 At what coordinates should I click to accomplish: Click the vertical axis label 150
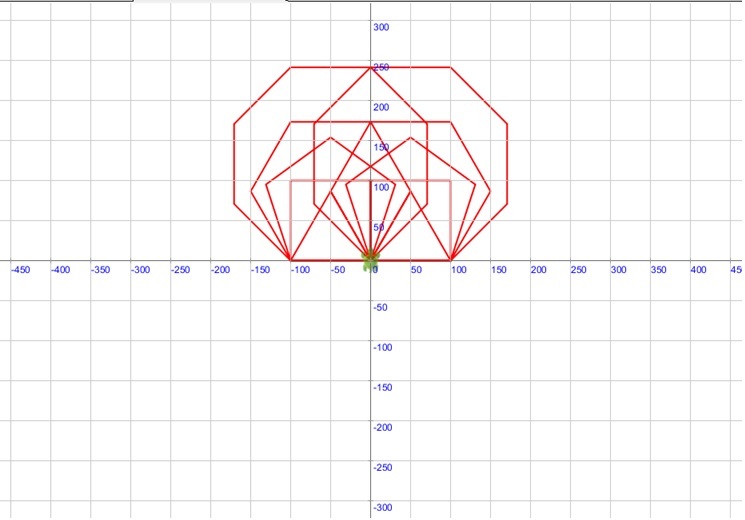pyautogui.click(x=381, y=147)
